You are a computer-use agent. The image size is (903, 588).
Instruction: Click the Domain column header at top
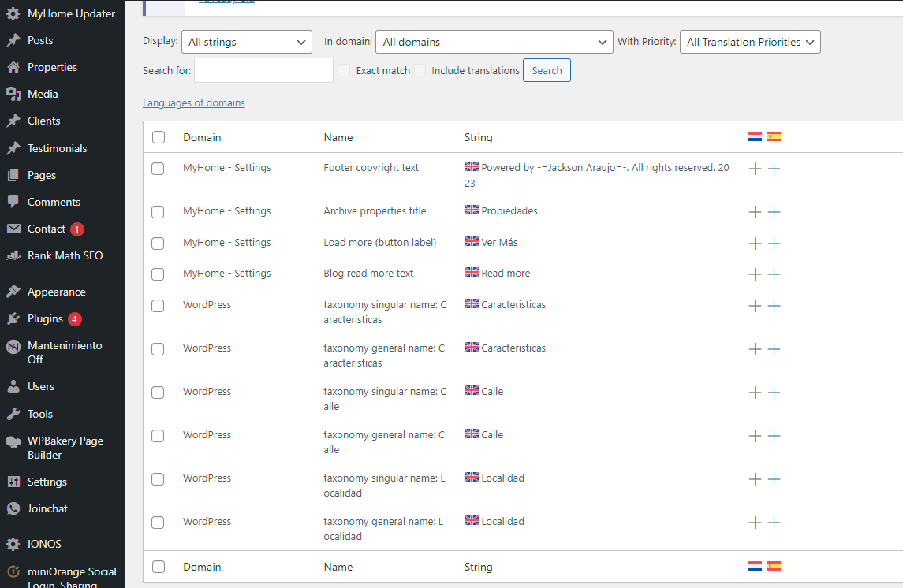tap(202, 137)
